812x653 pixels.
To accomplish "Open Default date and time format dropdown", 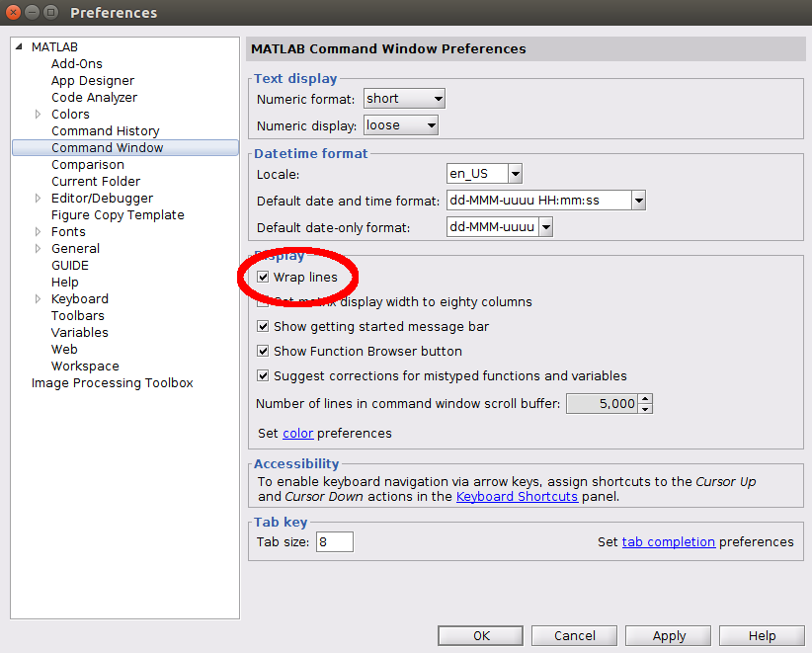I will click(638, 201).
